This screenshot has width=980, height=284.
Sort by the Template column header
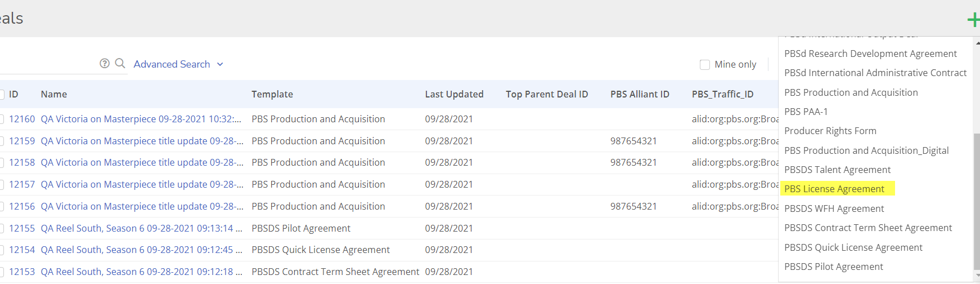pos(272,94)
